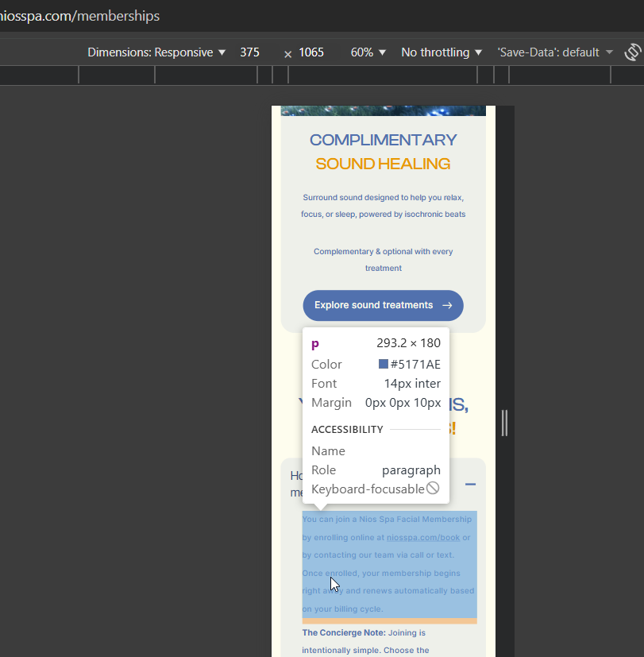Image resolution: width=644 pixels, height=657 pixels.
Task: Collapse the FAQ item with minus icon
Action: 470,485
